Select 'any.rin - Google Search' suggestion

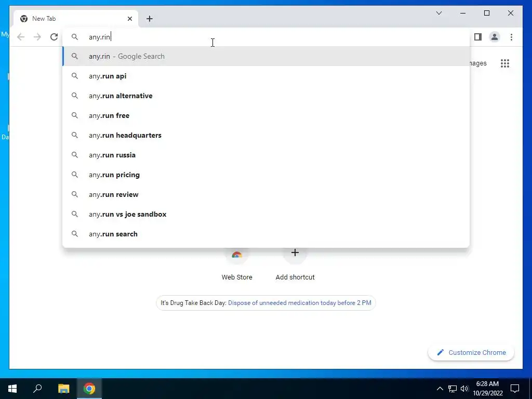266,56
